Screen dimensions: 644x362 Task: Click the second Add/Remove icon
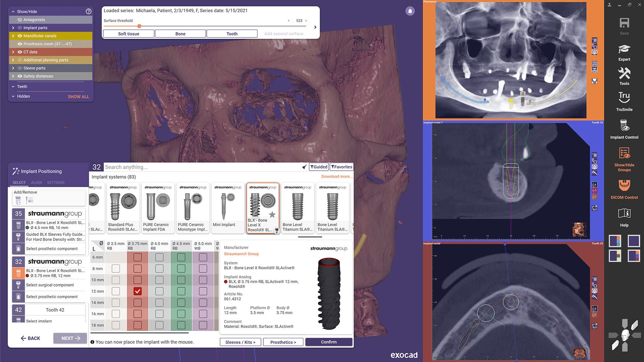point(29,200)
